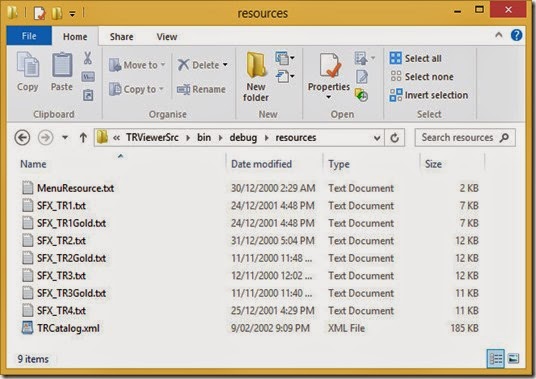Image resolution: width=536 pixels, height=379 pixels.
Task: Click the Rename button
Action: tap(201, 89)
